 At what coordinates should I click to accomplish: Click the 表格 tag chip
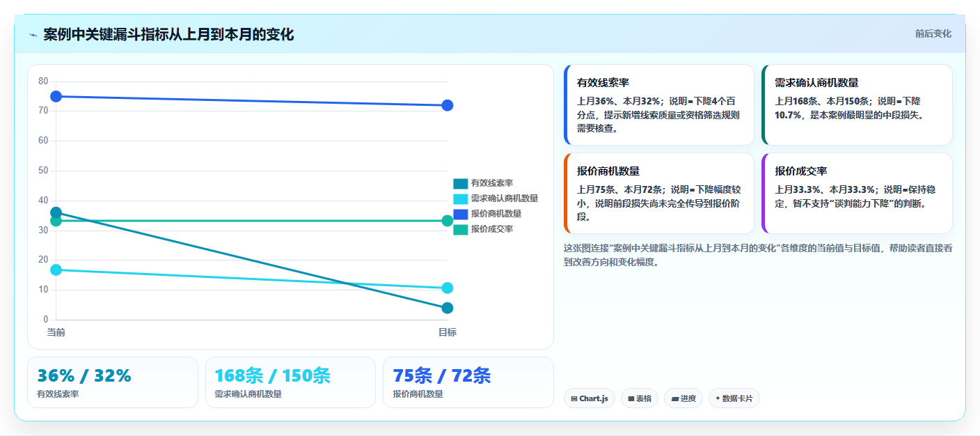640,398
